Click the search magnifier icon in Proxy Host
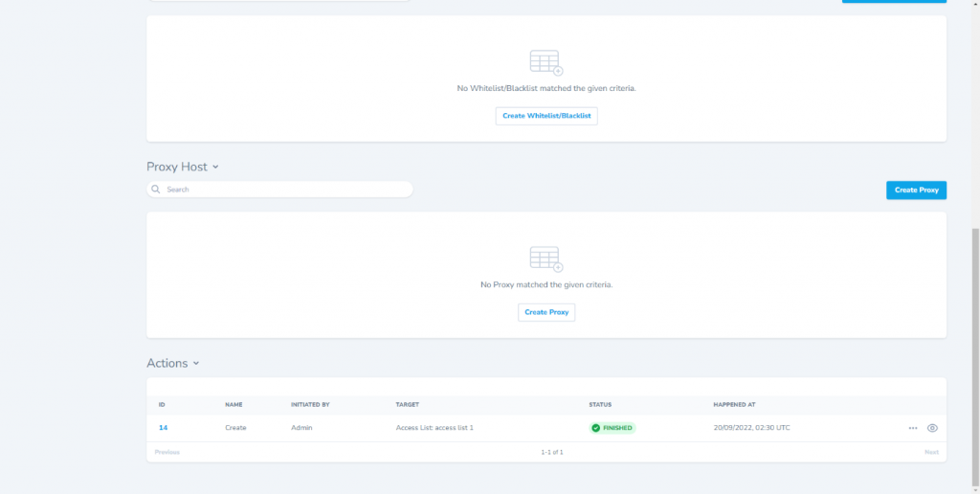980x494 pixels. [157, 190]
